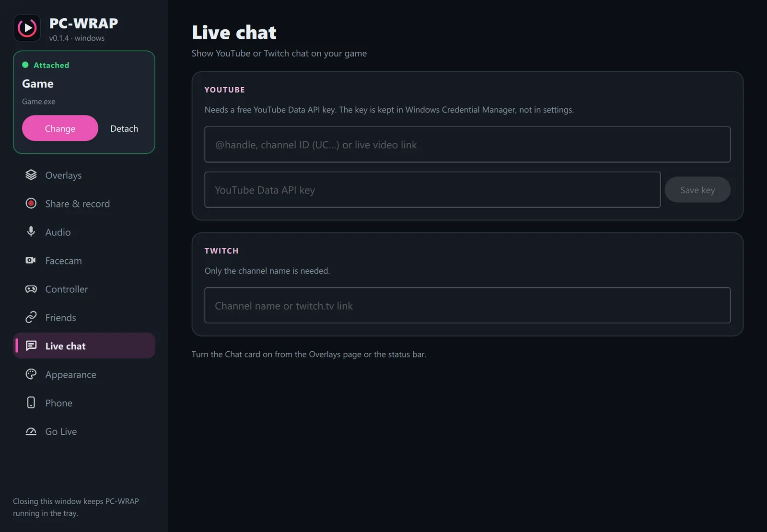Navigate to the Friends page
Screen dimensions: 767x532
(84, 317)
